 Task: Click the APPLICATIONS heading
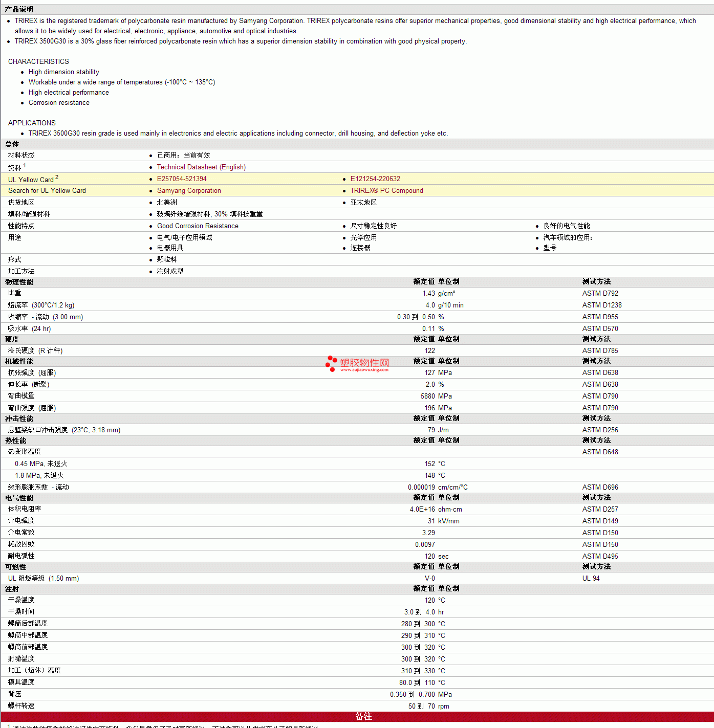32,123
